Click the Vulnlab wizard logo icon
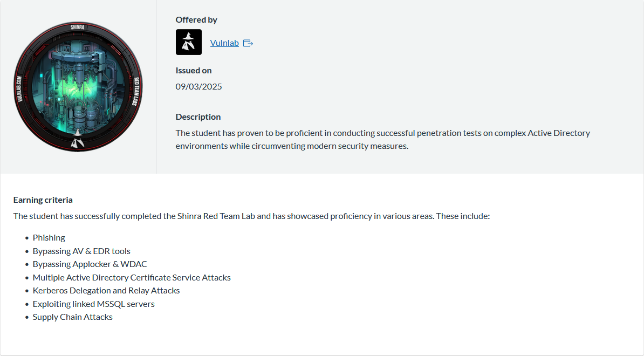 pyautogui.click(x=189, y=42)
